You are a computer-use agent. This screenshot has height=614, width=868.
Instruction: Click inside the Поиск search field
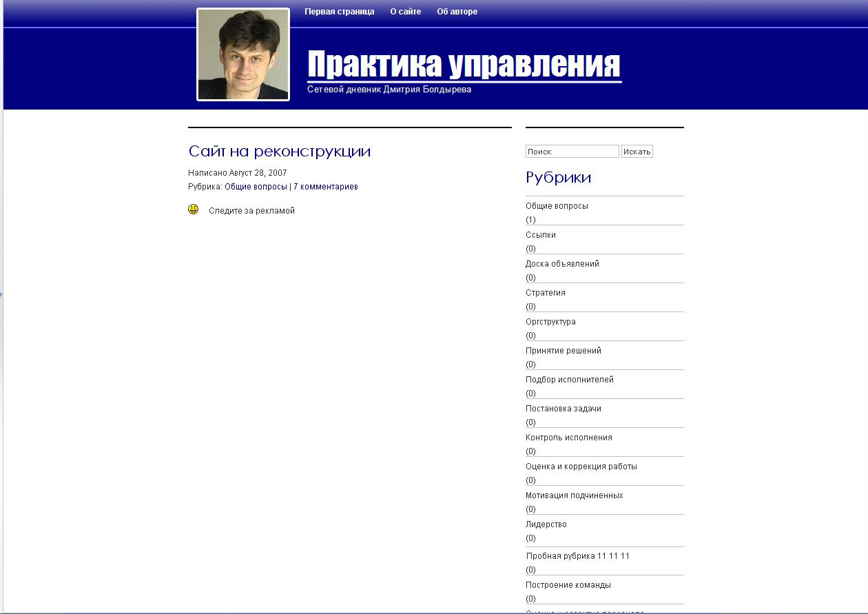[x=572, y=151]
